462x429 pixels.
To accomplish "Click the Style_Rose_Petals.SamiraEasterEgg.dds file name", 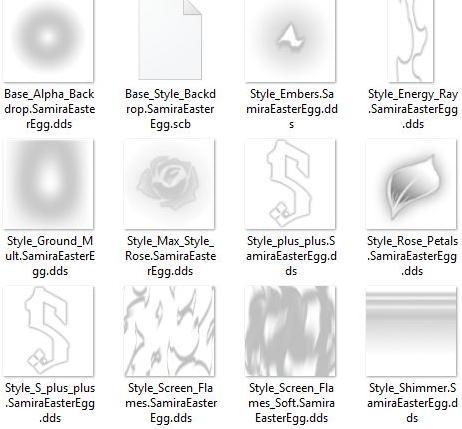I will (413, 256).
